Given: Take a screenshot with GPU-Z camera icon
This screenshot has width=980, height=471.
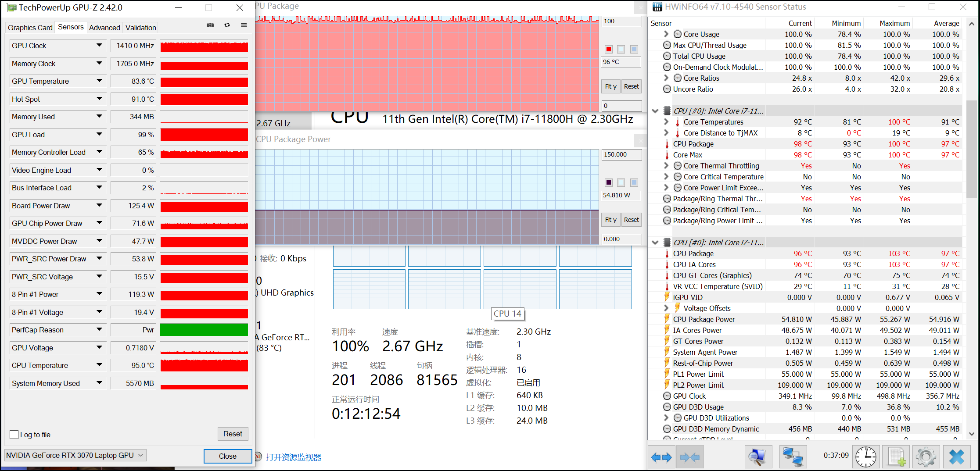Looking at the screenshot, I should 210,25.
